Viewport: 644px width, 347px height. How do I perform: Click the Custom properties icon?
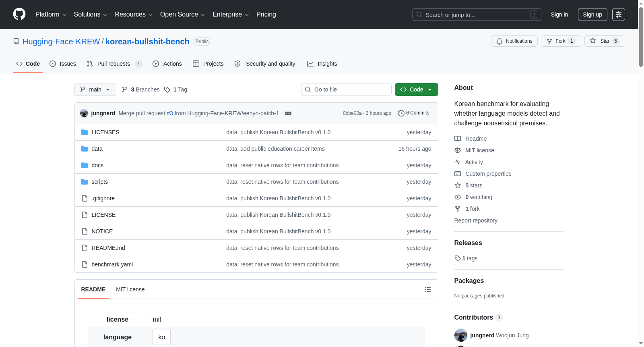coord(458,174)
